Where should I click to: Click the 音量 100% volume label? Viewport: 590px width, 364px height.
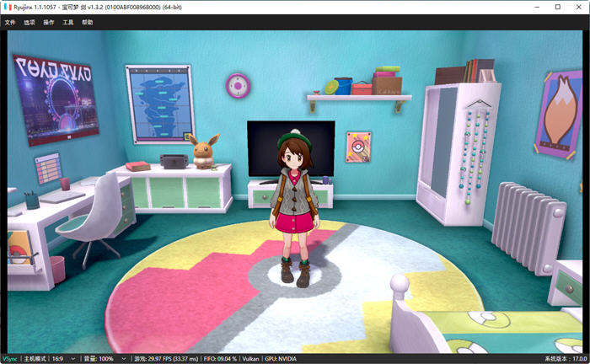(99, 359)
